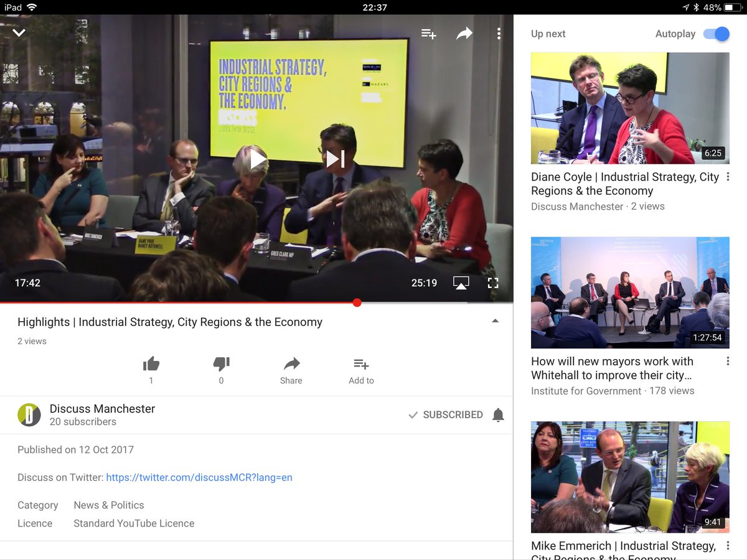The width and height of the screenshot is (747, 560).
Task: Minimize the player with the down chevron
Action: point(19,31)
